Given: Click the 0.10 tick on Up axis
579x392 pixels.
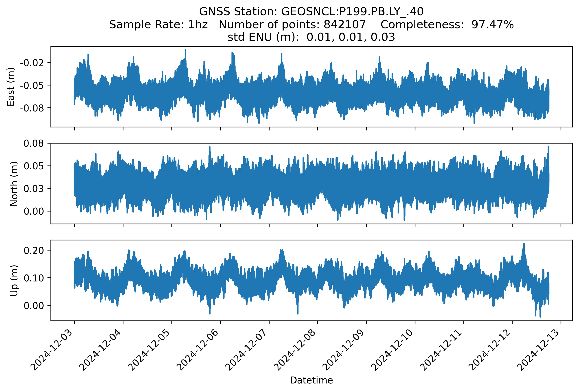Looking at the screenshot, I should pos(33,278).
